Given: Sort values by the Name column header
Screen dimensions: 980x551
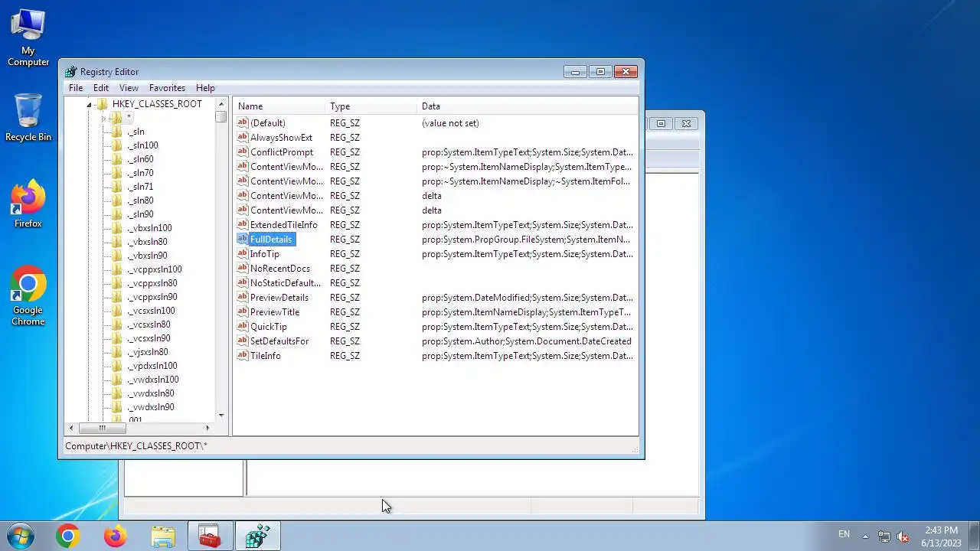Looking at the screenshot, I should [x=279, y=106].
